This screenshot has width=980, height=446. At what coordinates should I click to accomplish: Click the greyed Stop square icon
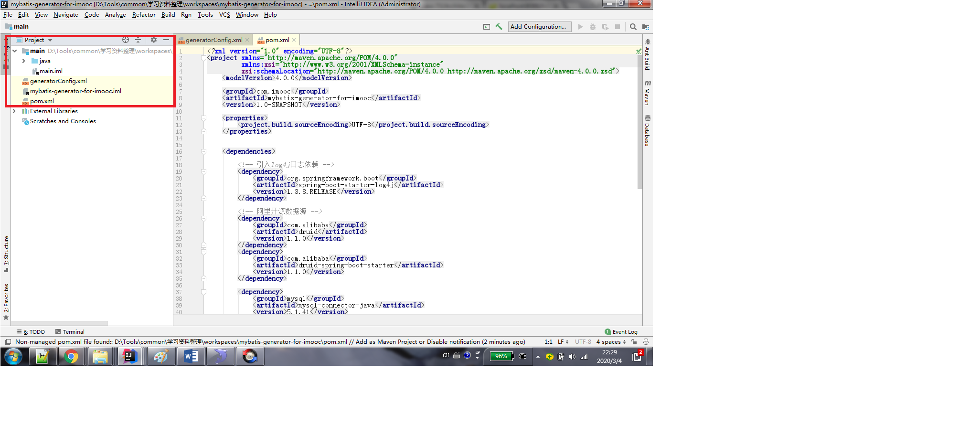click(x=618, y=27)
